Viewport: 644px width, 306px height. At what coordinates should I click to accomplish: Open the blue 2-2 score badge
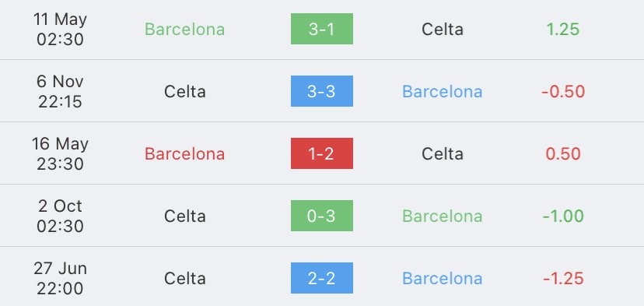[x=321, y=278]
